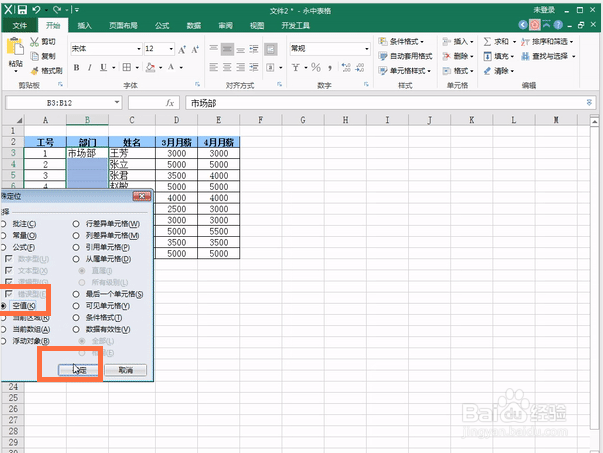Image resolution: width=603 pixels, height=453 pixels.
Task: Open the help question mark icon
Action: click(x=558, y=25)
